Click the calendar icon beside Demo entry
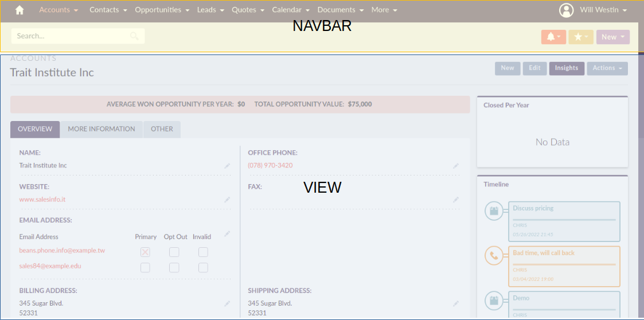 click(494, 301)
